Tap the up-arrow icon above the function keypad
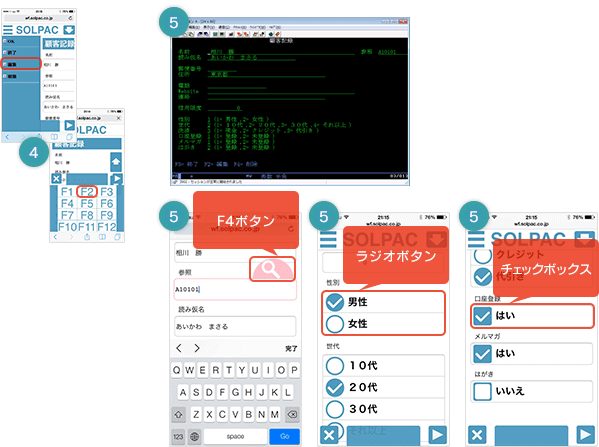Screen dimensions: 599x447 pos(116,162)
